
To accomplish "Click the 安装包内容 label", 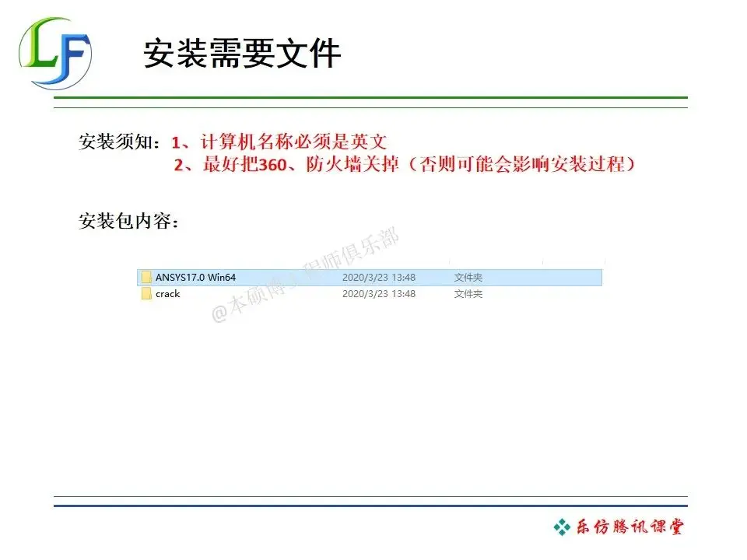I will (128, 221).
